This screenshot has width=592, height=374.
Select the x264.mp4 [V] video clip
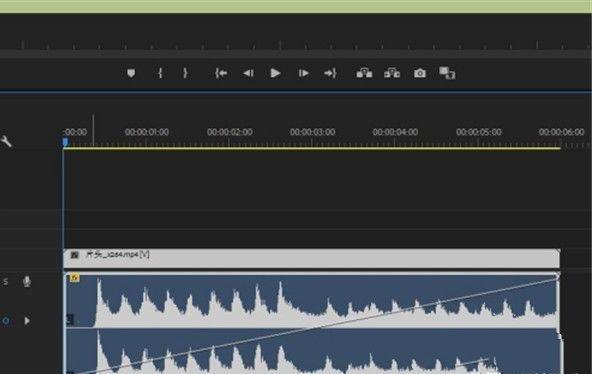pyautogui.click(x=312, y=259)
